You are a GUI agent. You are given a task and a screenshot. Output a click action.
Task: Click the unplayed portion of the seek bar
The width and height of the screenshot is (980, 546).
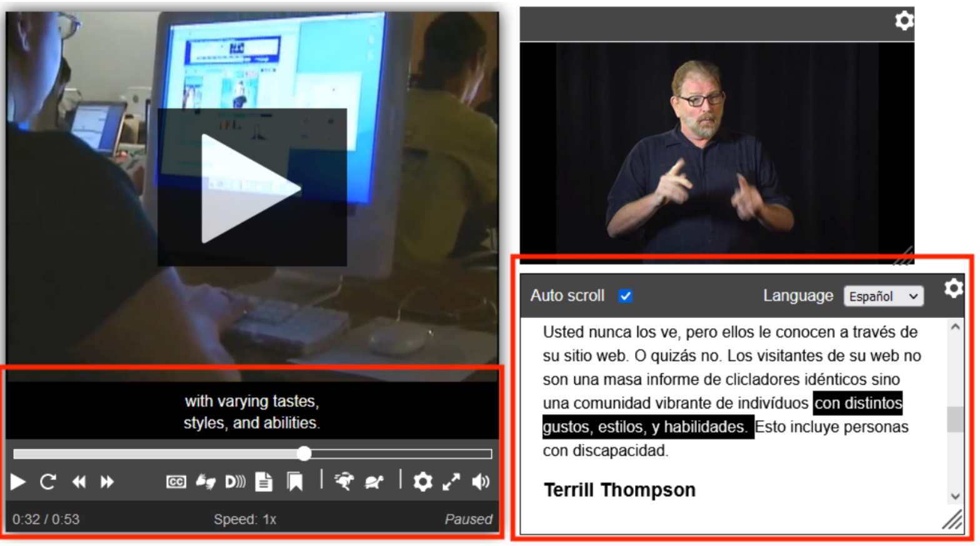click(401, 454)
